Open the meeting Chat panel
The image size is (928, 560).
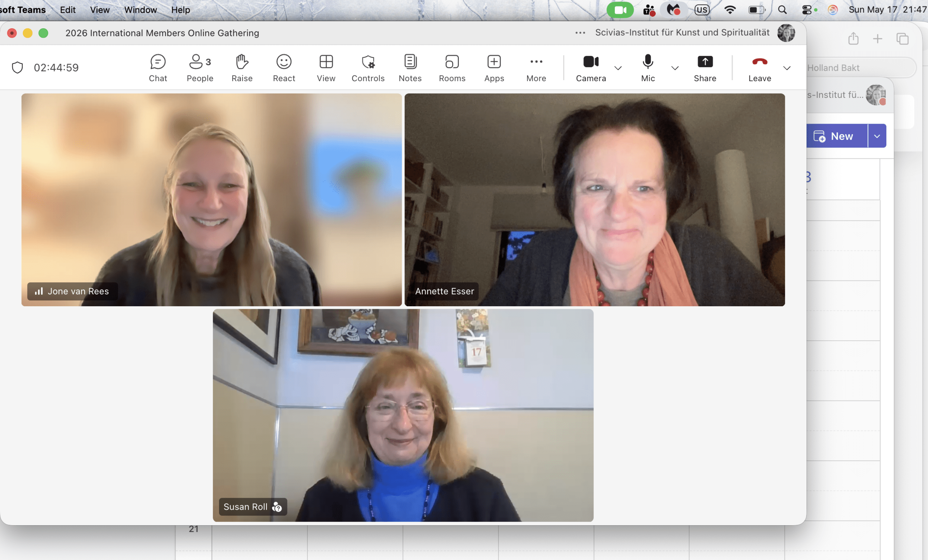[x=158, y=68]
